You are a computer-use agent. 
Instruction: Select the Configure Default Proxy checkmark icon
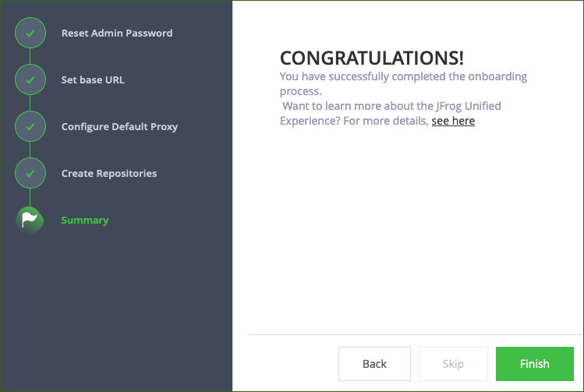click(x=30, y=126)
